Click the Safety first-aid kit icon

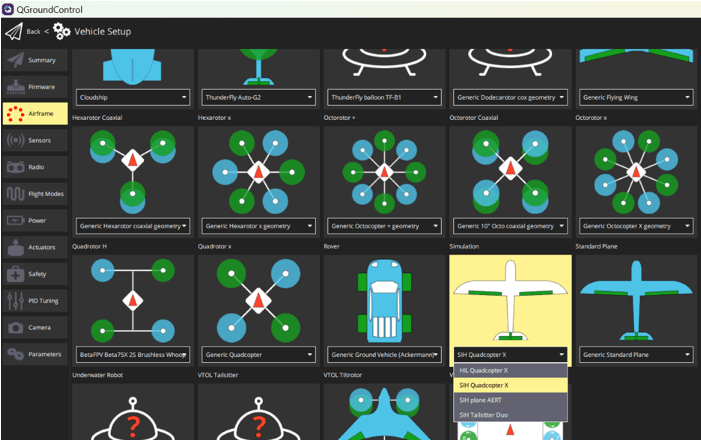point(15,274)
